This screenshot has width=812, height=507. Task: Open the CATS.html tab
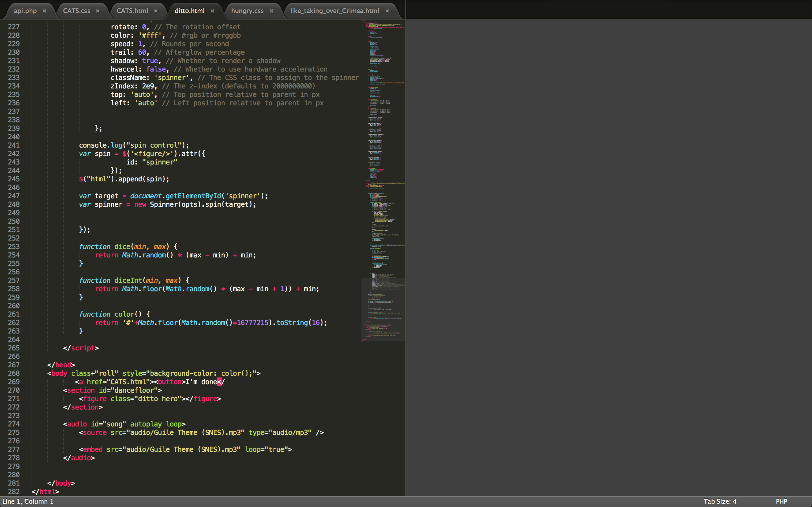coord(132,11)
